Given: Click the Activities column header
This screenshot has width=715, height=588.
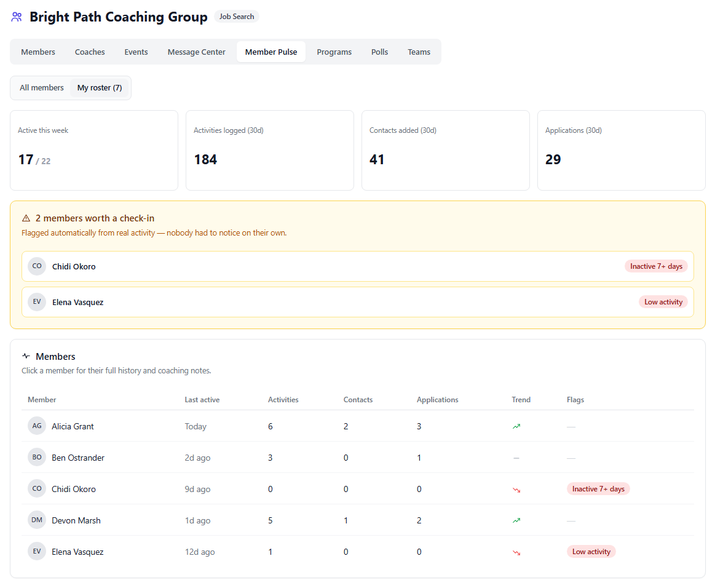Looking at the screenshot, I should pos(283,400).
